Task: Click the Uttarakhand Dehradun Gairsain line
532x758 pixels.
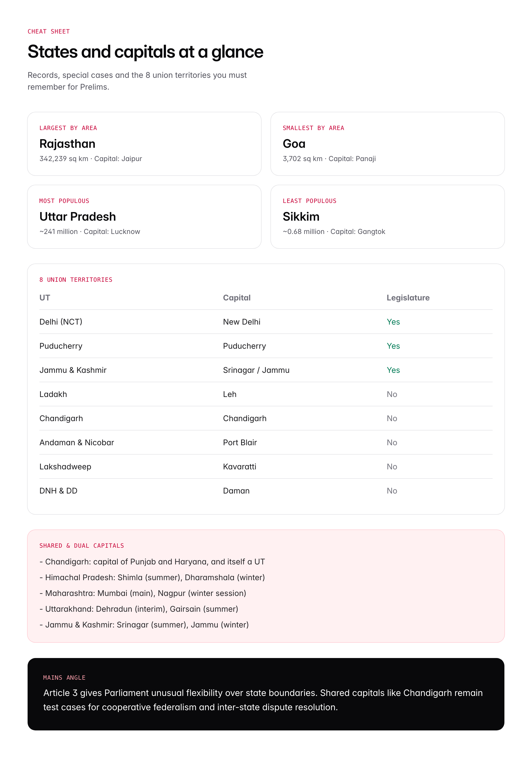Action: point(139,609)
